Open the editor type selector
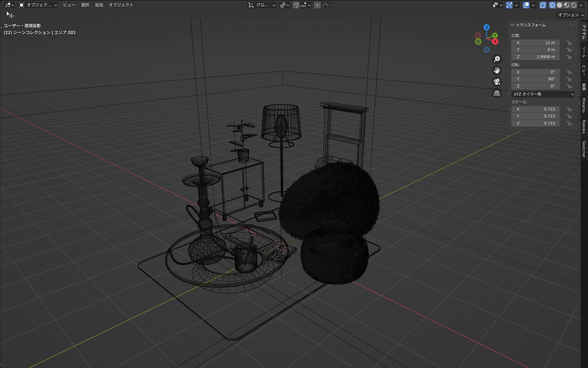588x368 pixels. (9, 5)
